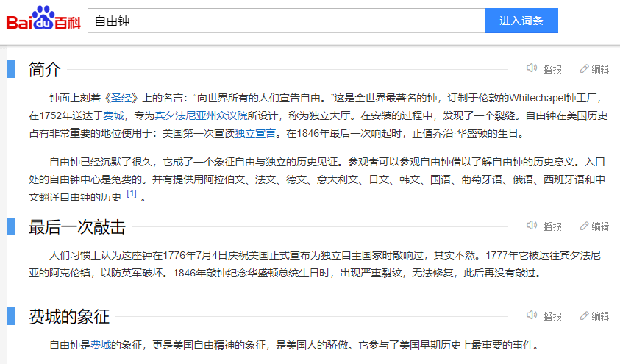The image size is (620, 364).
Task: Click 编辑 next to the 简介 heading
Action: 600,69
